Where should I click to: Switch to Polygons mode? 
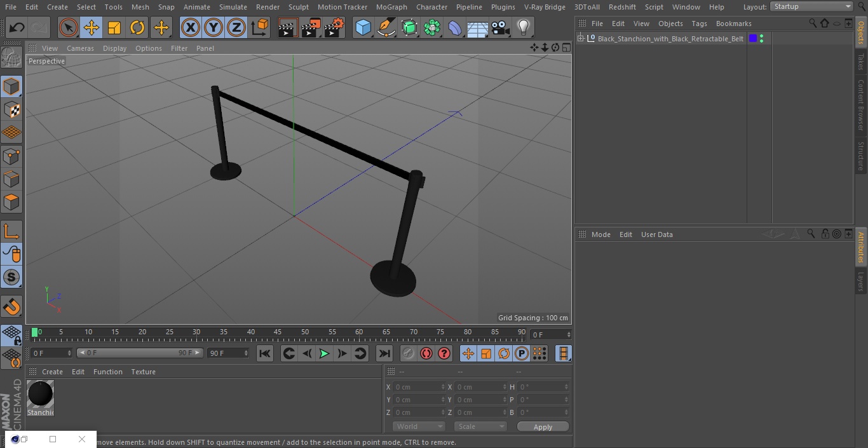[11, 202]
